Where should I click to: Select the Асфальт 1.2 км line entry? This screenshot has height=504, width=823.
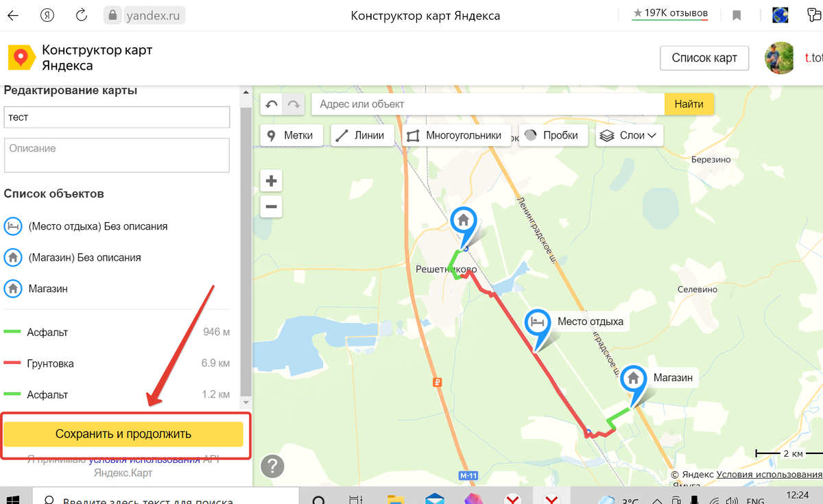(x=117, y=395)
